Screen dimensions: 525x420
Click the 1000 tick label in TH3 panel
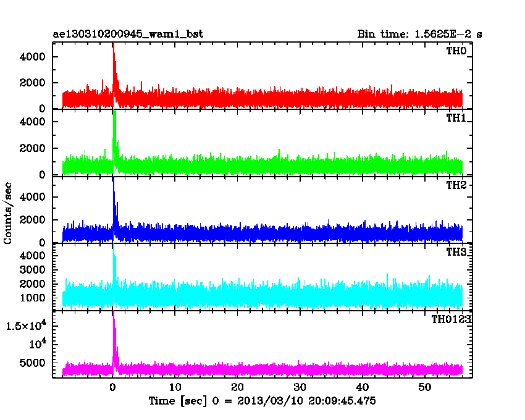click(32, 298)
